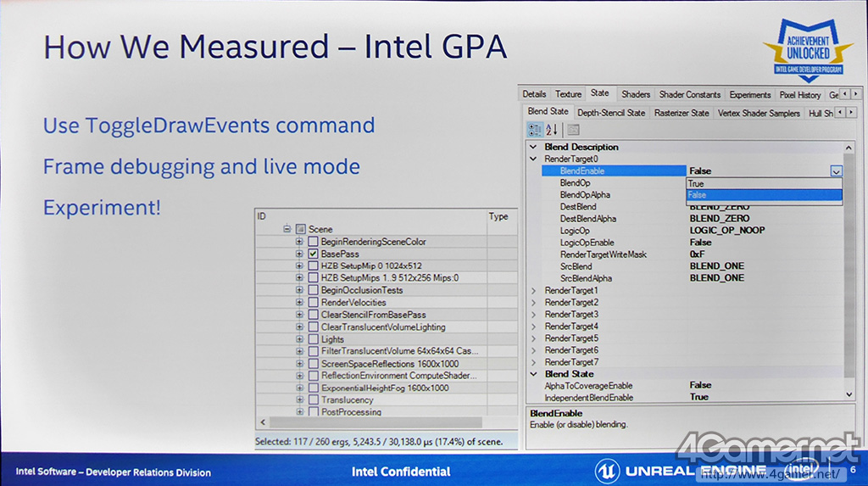Check the RenderVelocities checkbox
868x486 pixels.
314,303
